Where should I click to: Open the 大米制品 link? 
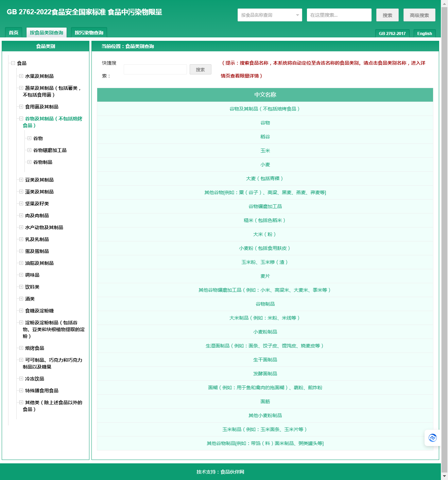point(265,318)
